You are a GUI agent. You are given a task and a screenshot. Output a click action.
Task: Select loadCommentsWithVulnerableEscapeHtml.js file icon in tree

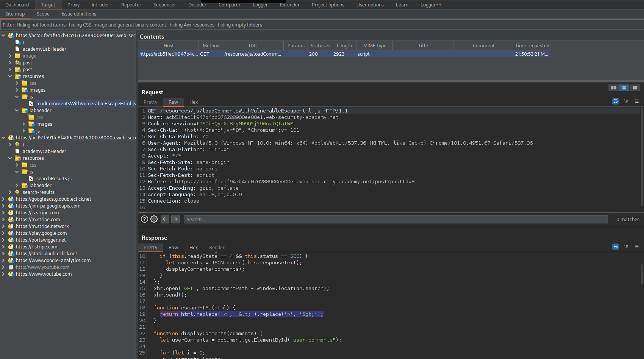click(31, 103)
